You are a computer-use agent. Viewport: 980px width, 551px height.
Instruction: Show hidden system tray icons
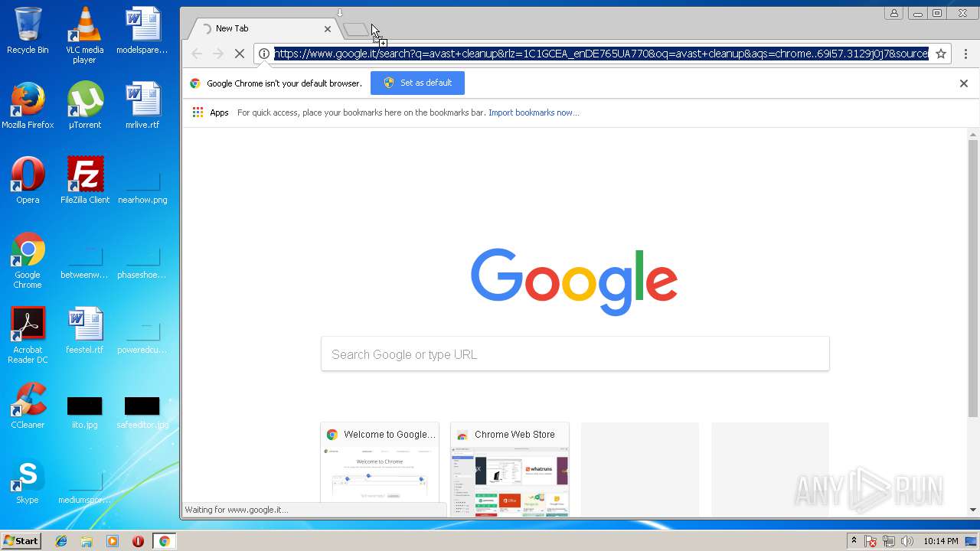tap(854, 541)
